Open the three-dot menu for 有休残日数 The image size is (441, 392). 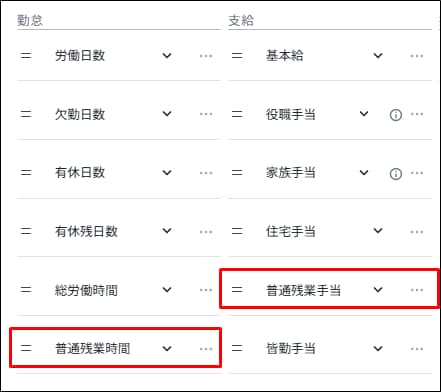(x=206, y=232)
